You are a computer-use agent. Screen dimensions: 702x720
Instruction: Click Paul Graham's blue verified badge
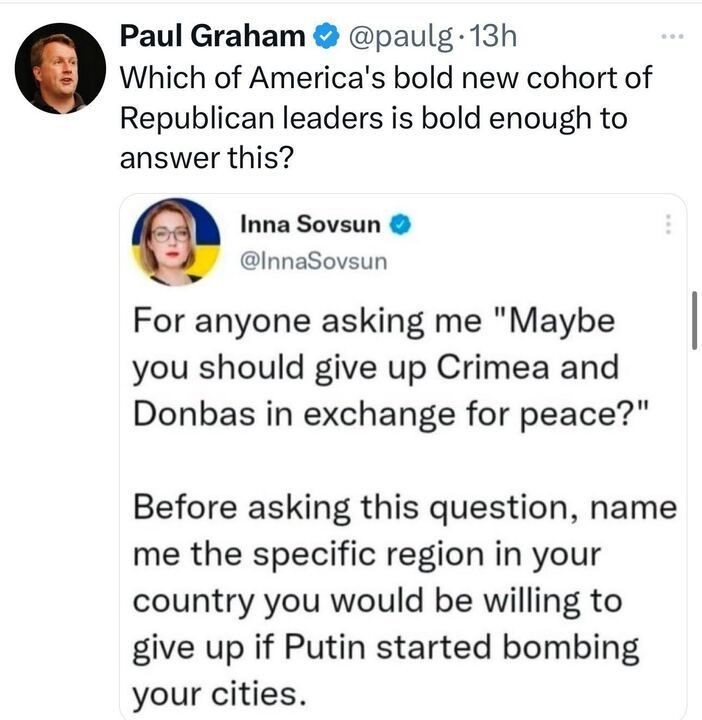[x=326, y=37]
